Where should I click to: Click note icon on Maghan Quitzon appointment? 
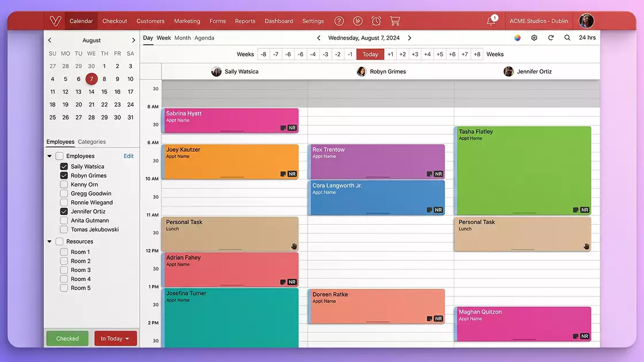576,337
